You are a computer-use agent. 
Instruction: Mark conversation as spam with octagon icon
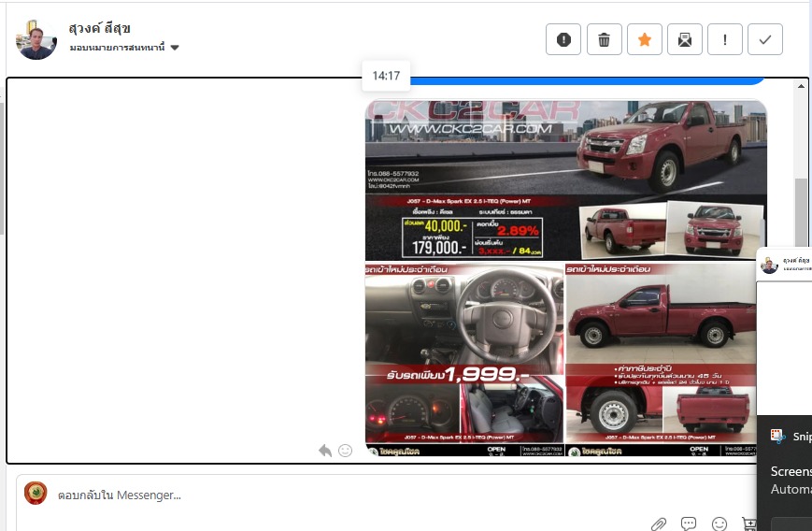click(563, 39)
